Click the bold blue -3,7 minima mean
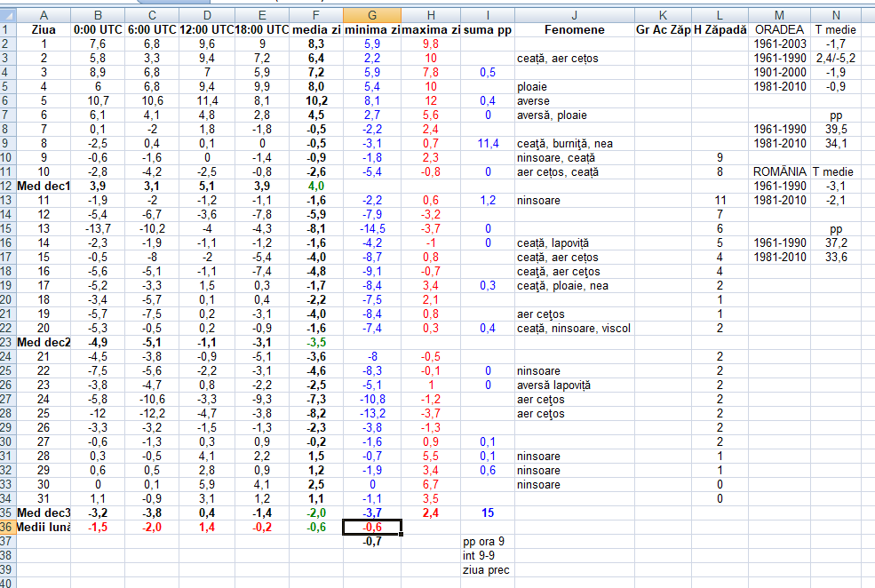875x588 pixels. [372, 513]
